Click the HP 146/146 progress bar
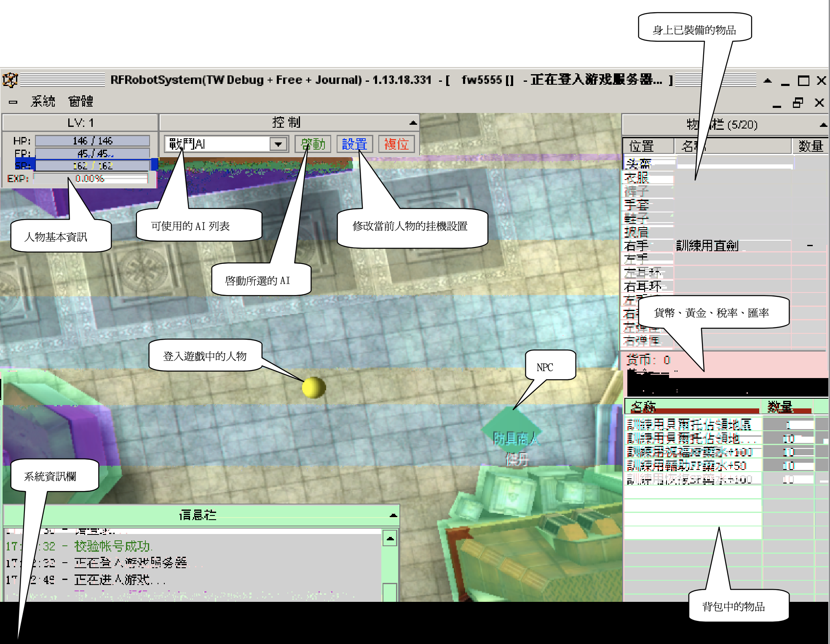This screenshot has height=644, width=830. [92, 141]
